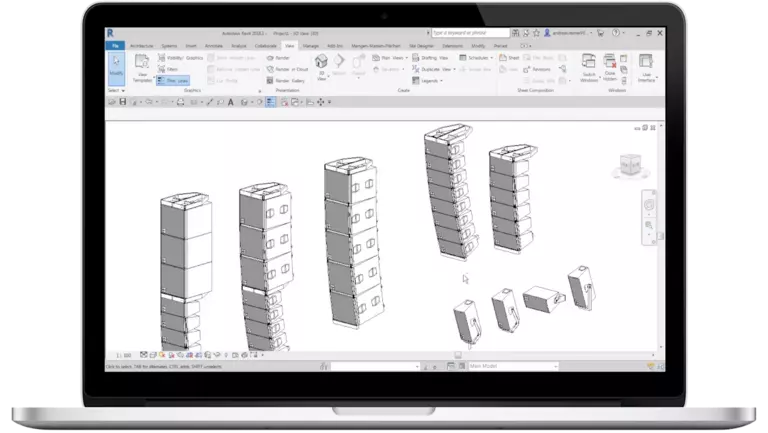
Task: Switch to the Analyze ribbon tab
Action: point(239,46)
